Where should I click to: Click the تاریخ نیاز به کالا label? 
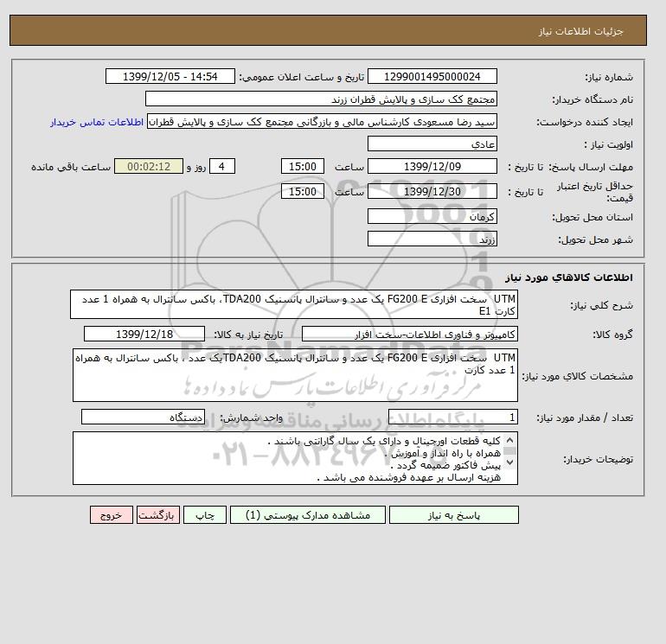pyautogui.click(x=248, y=335)
